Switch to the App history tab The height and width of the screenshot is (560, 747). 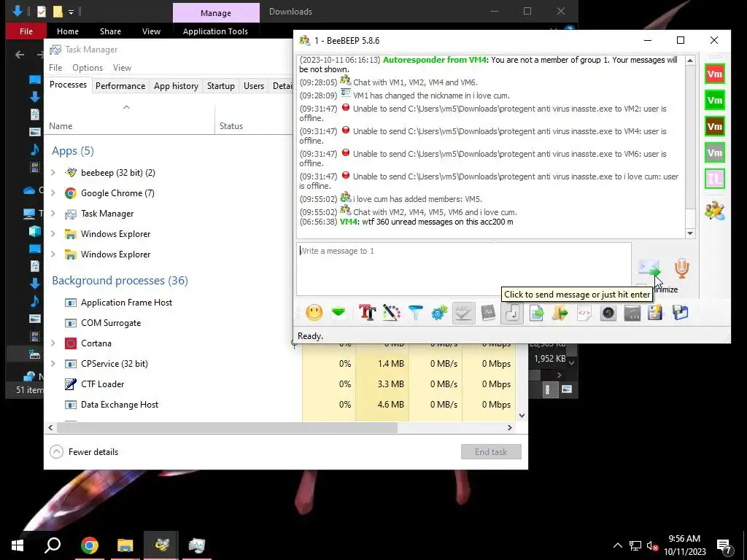(176, 86)
